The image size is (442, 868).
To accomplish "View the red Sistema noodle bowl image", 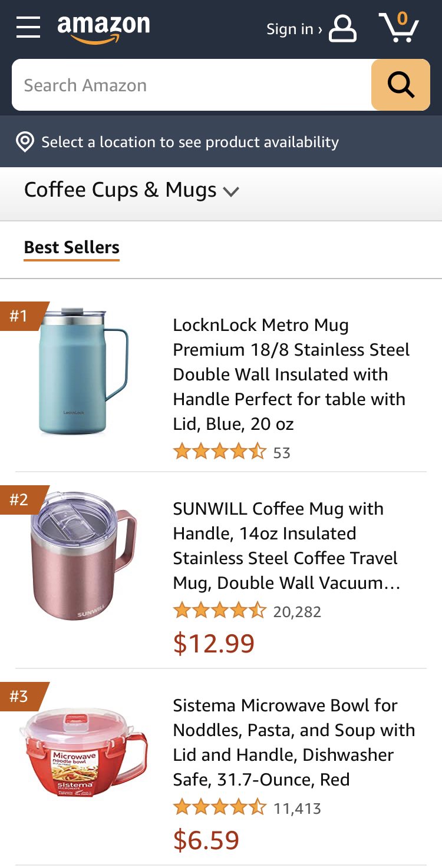I will 83,752.
